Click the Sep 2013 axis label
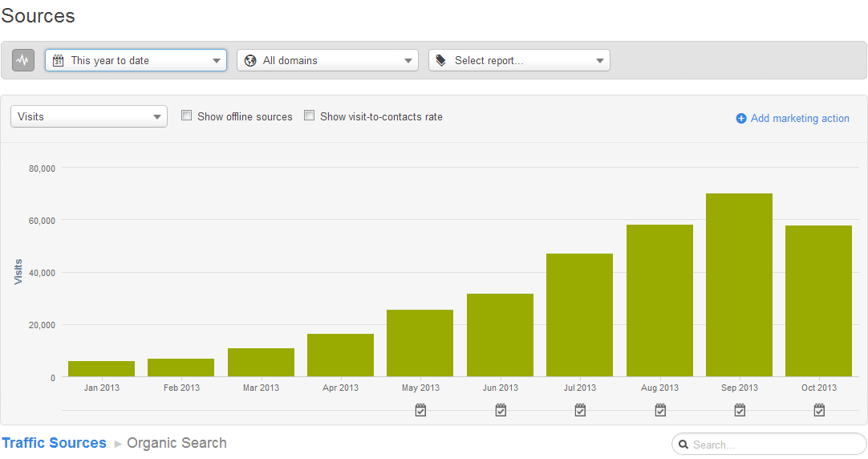868x459 pixels. pyautogui.click(x=740, y=388)
